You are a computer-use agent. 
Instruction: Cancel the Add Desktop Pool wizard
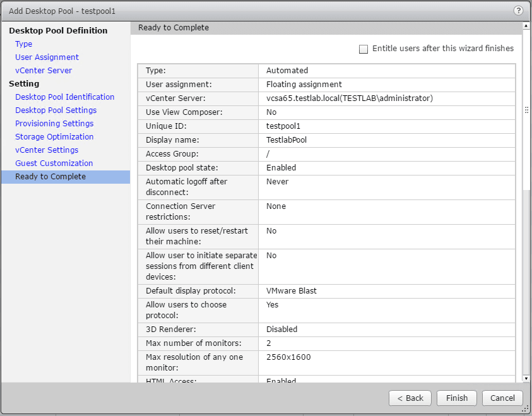click(502, 398)
